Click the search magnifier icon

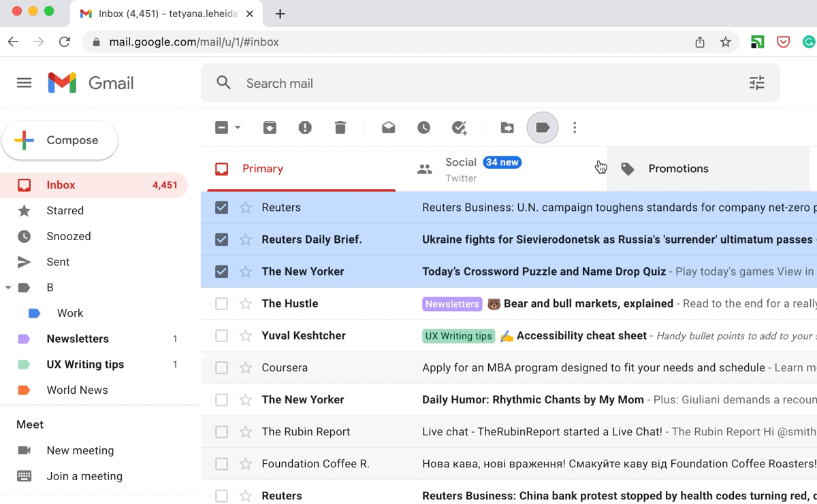pyautogui.click(x=224, y=83)
